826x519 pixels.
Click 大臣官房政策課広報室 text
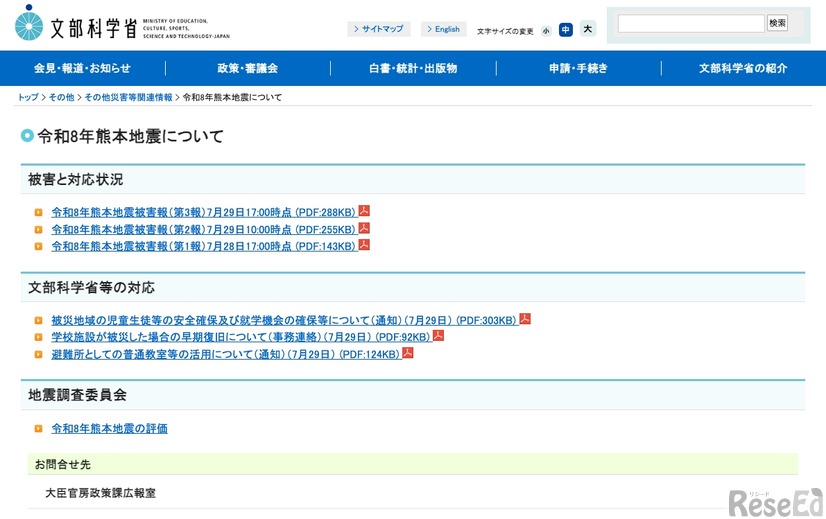pos(101,493)
